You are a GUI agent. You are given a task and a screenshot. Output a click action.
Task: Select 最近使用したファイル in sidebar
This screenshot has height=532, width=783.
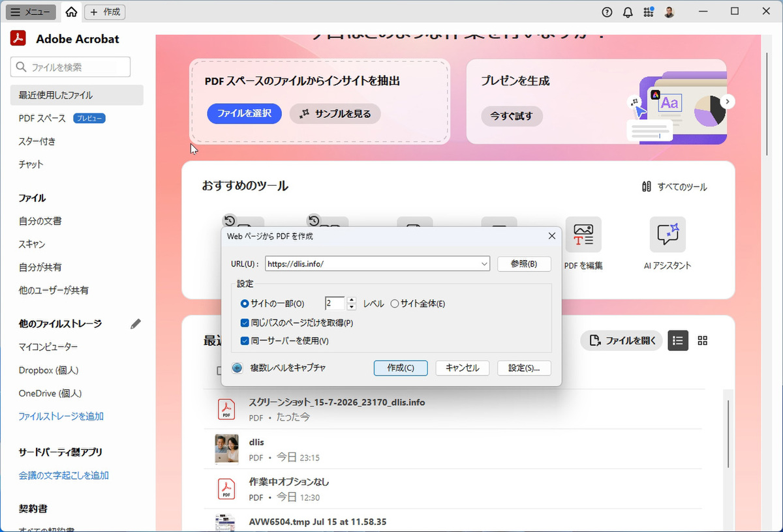(x=77, y=95)
